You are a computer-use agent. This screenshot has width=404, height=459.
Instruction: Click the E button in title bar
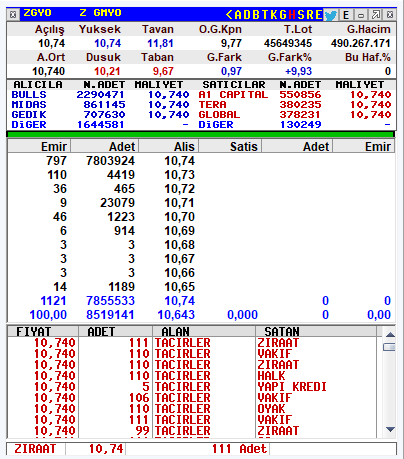pos(346,15)
